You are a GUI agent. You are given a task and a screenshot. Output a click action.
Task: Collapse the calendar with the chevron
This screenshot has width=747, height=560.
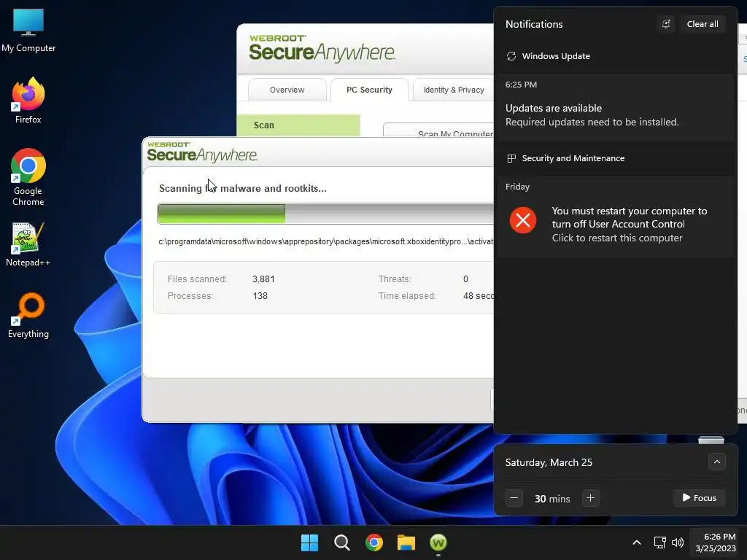(x=716, y=462)
